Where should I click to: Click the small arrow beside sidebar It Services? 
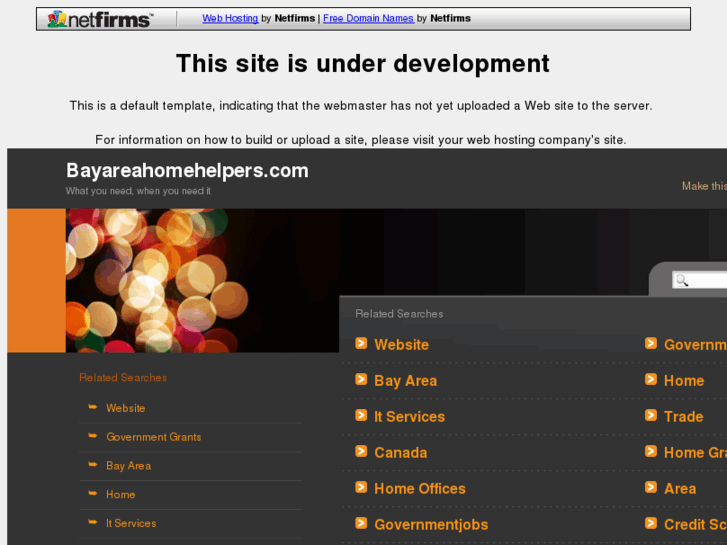[x=93, y=522]
